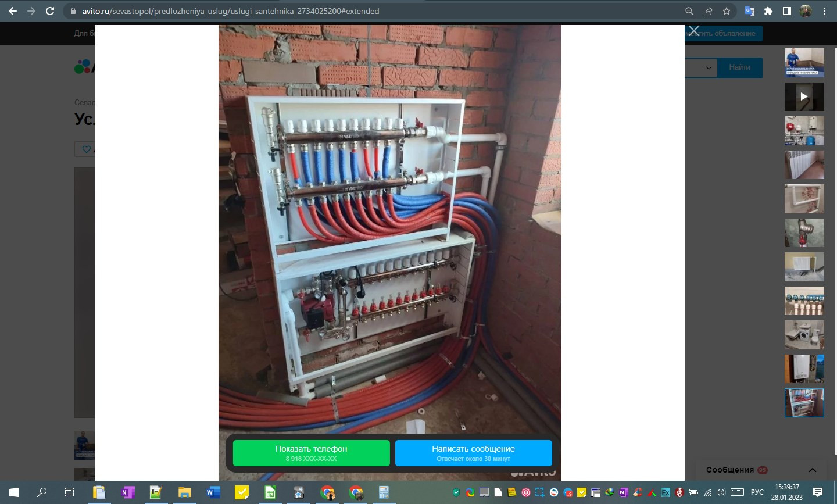Screen dimensions: 837x504
Task: Open the Calculator from the taskbar
Action: tap(384, 492)
